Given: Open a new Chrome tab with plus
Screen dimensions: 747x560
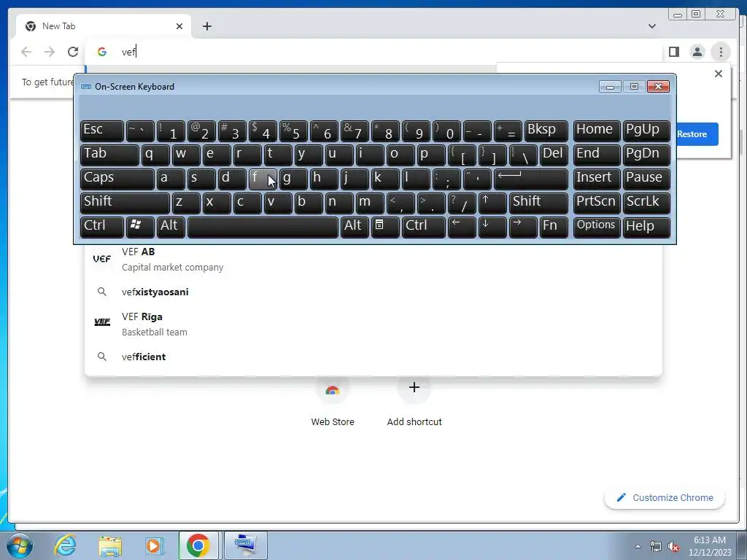Looking at the screenshot, I should (206, 26).
